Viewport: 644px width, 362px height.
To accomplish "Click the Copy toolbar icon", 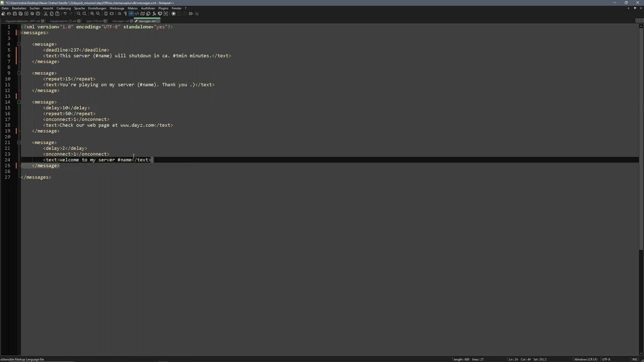I will point(51,14).
